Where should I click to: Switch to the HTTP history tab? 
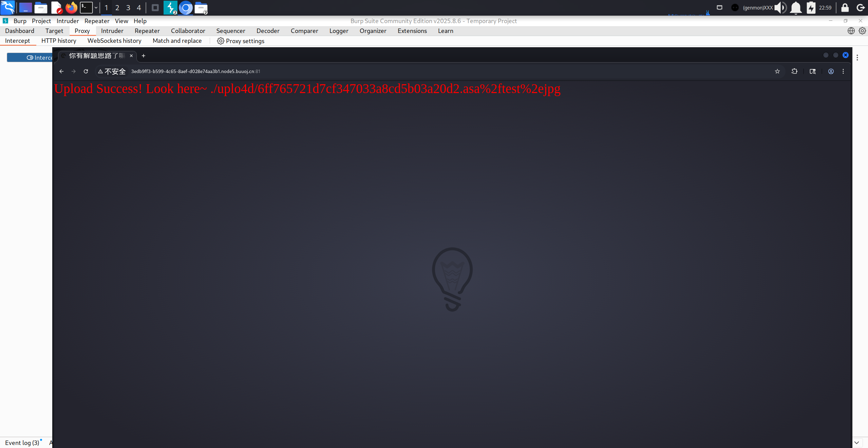(59, 41)
